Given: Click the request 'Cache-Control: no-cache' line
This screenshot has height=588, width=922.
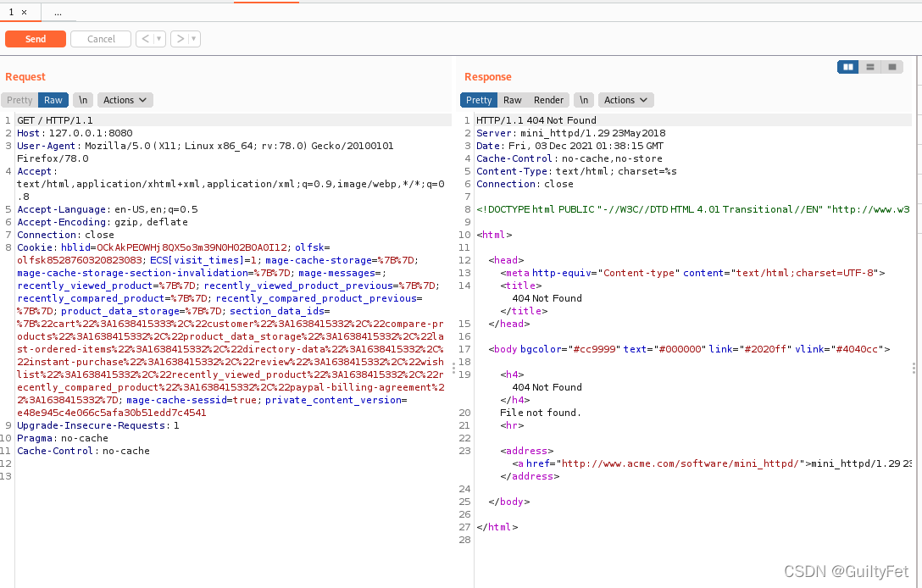Looking at the screenshot, I should click(x=84, y=451).
